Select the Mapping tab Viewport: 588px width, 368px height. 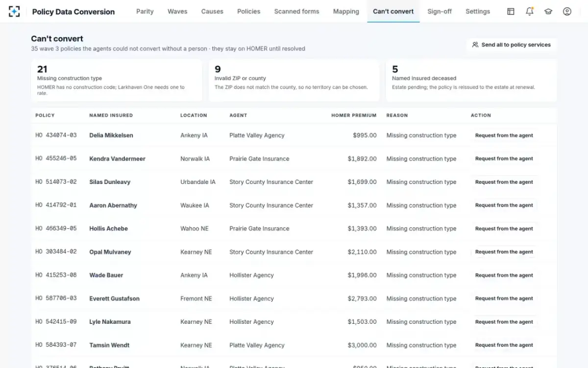coord(346,11)
